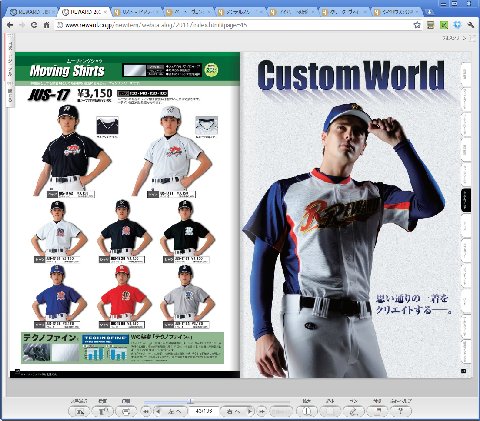Click the Moving Shirts title
The image size is (480, 421).
(x=67, y=71)
